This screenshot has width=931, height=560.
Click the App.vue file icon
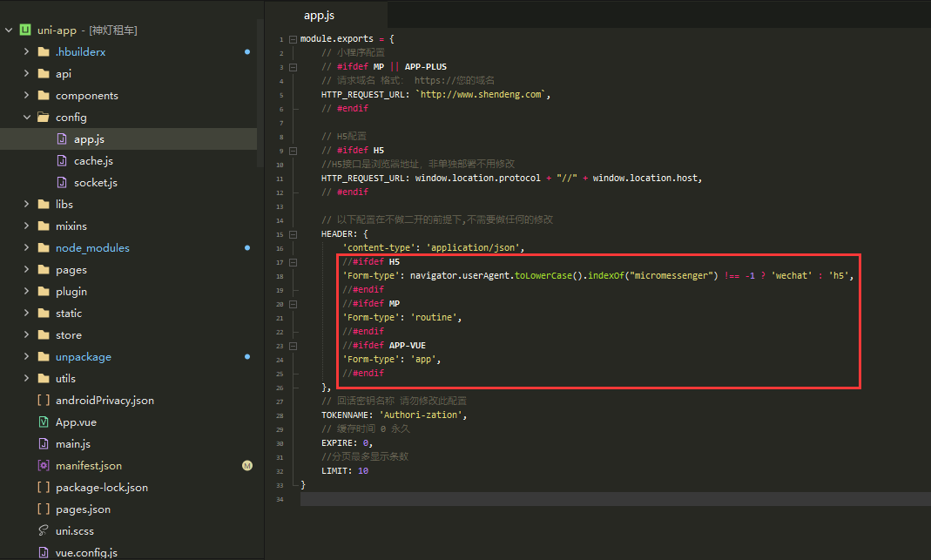click(x=43, y=422)
